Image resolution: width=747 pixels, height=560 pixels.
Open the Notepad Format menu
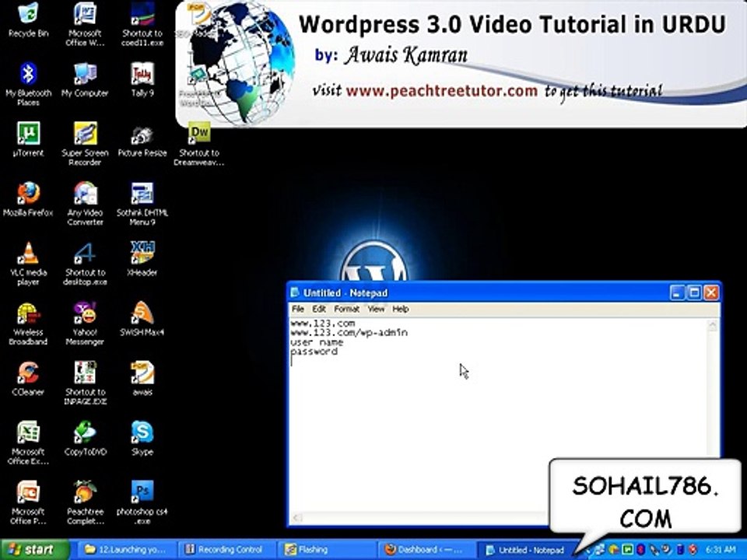(346, 309)
